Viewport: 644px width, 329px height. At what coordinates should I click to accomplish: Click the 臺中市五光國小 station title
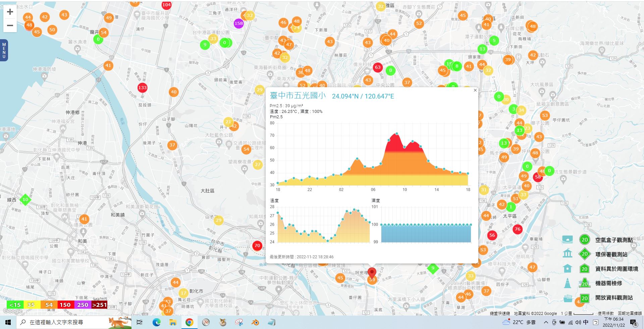[298, 95]
